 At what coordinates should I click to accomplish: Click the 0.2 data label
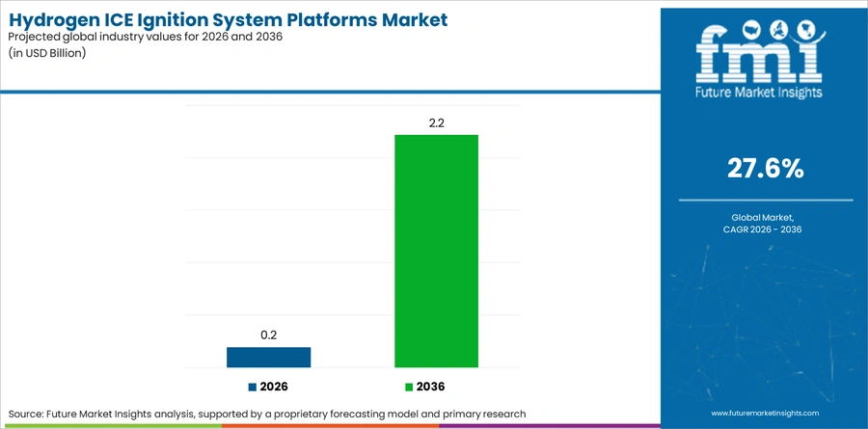(x=268, y=336)
